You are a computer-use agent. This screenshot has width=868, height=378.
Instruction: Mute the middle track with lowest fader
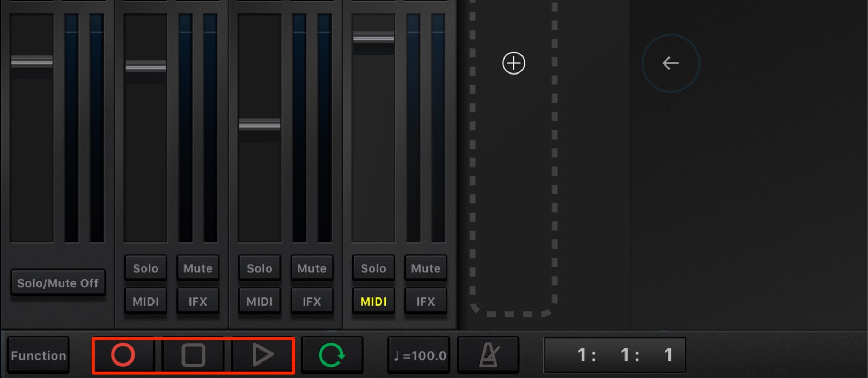312,268
